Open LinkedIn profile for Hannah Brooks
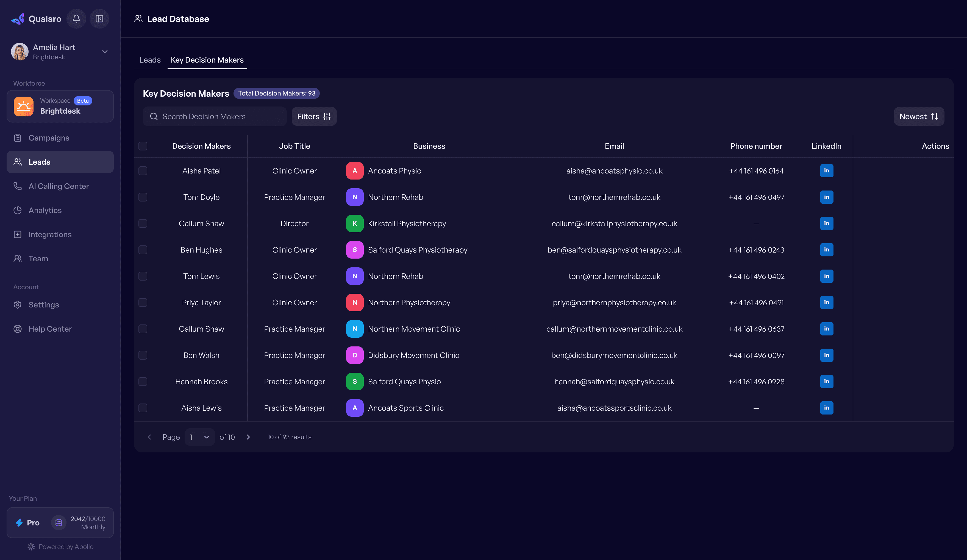Image resolution: width=967 pixels, height=560 pixels. point(827,382)
